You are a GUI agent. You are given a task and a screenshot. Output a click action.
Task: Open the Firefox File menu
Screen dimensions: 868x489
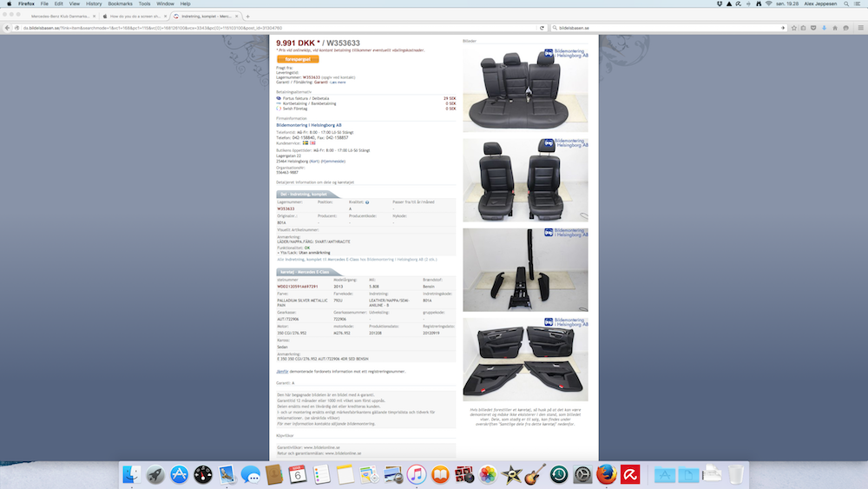44,3
